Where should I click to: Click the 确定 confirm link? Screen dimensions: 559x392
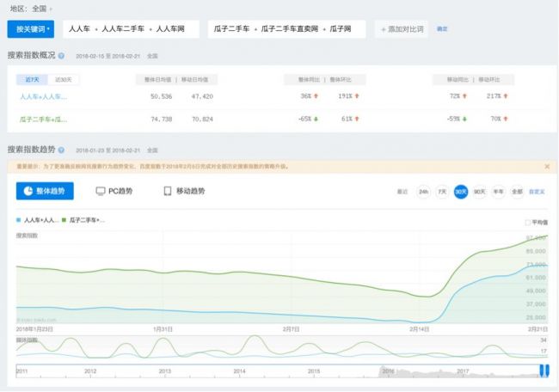[442, 29]
